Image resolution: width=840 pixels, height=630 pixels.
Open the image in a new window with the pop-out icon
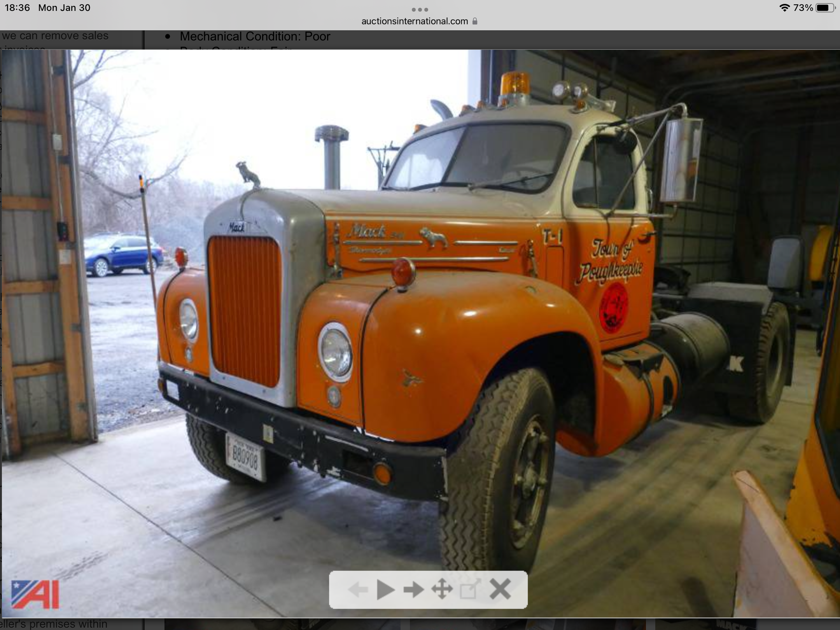click(x=470, y=589)
